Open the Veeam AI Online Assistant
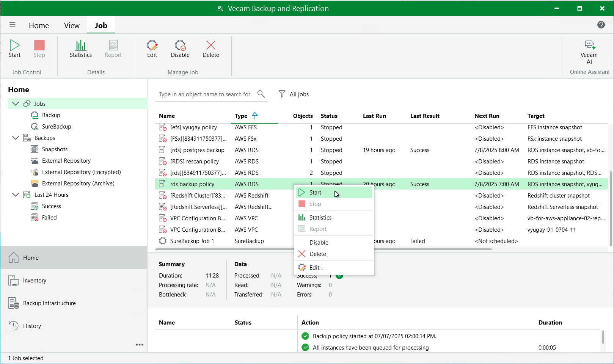The height and width of the screenshot is (364, 614). point(589,51)
